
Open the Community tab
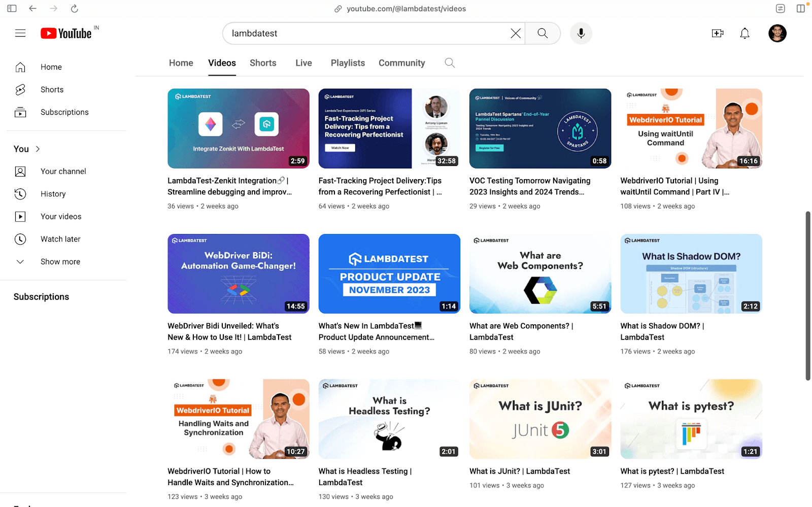(x=402, y=63)
